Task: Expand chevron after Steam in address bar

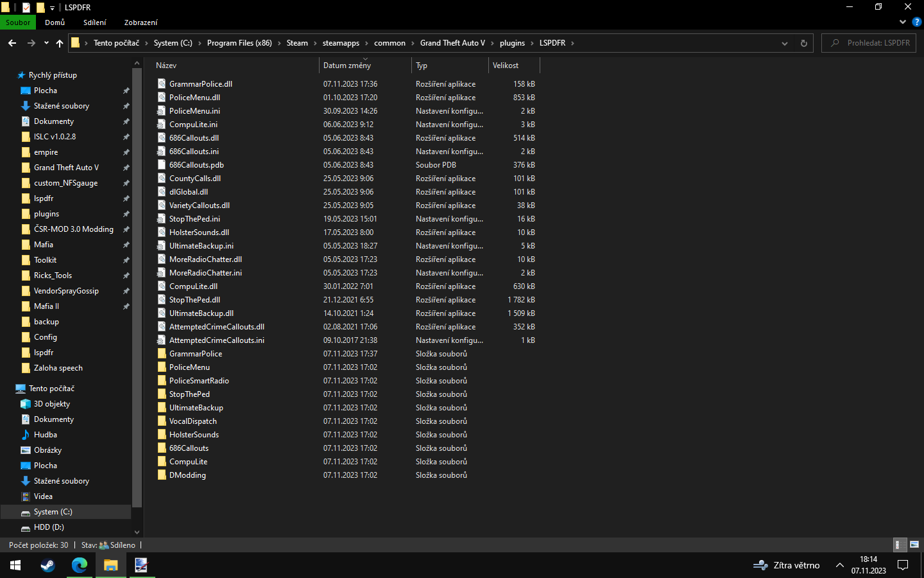Action: point(315,43)
